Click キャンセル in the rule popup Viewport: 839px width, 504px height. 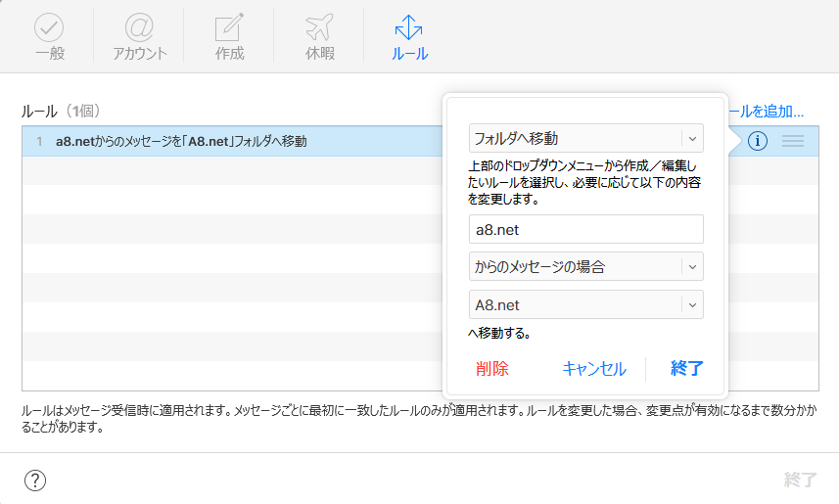(x=594, y=369)
